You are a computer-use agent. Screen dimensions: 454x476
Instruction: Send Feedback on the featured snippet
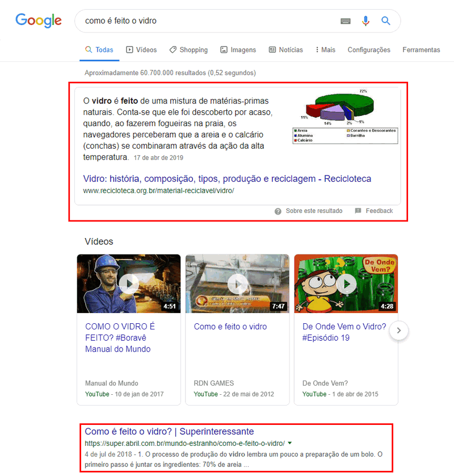pos(379,211)
